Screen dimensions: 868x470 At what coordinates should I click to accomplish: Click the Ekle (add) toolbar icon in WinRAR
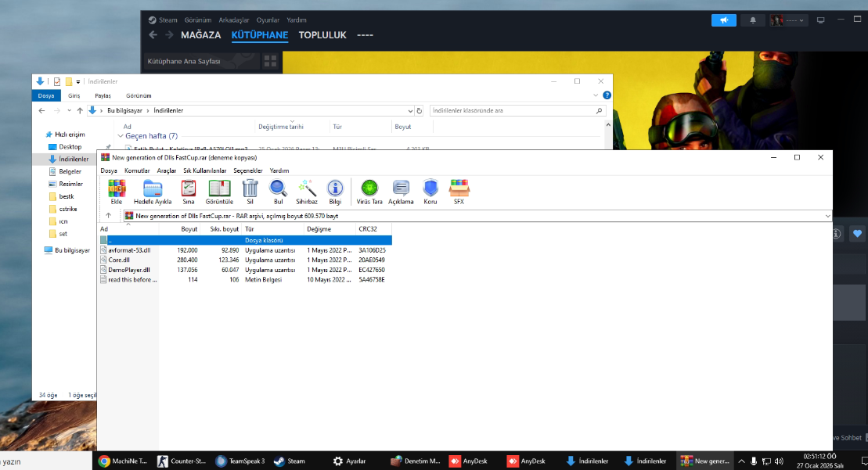117,192
